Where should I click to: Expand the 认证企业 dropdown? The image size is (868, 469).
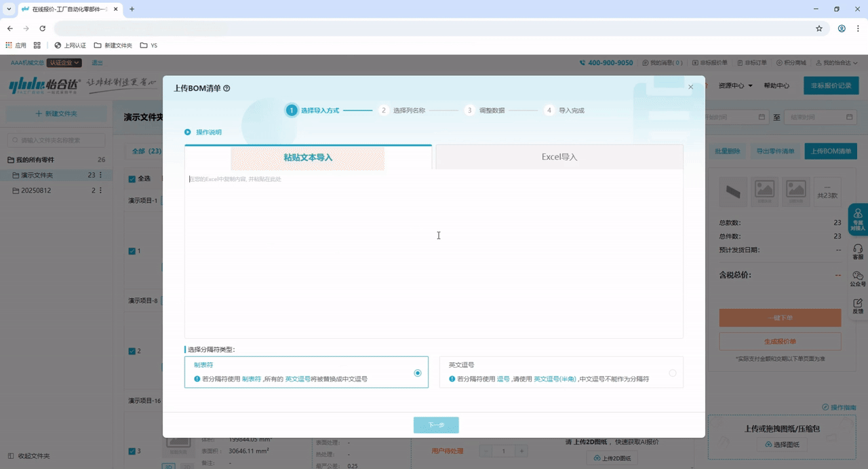64,62
